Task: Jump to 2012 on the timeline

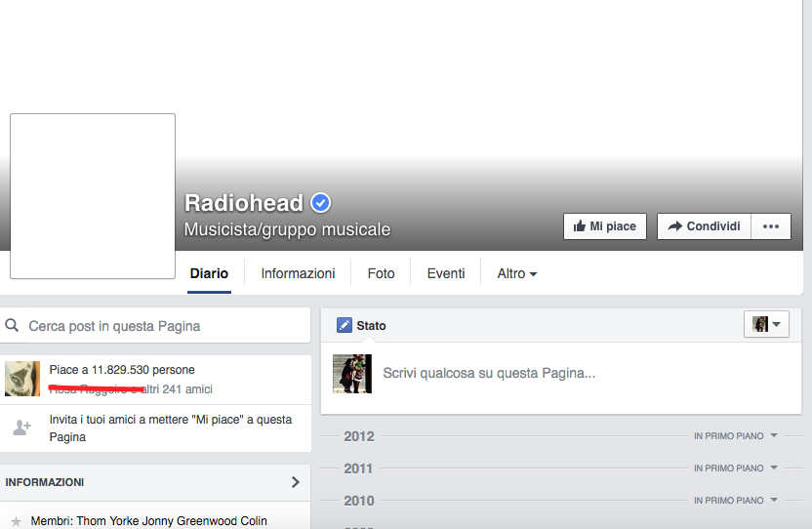Action: [359, 436]
